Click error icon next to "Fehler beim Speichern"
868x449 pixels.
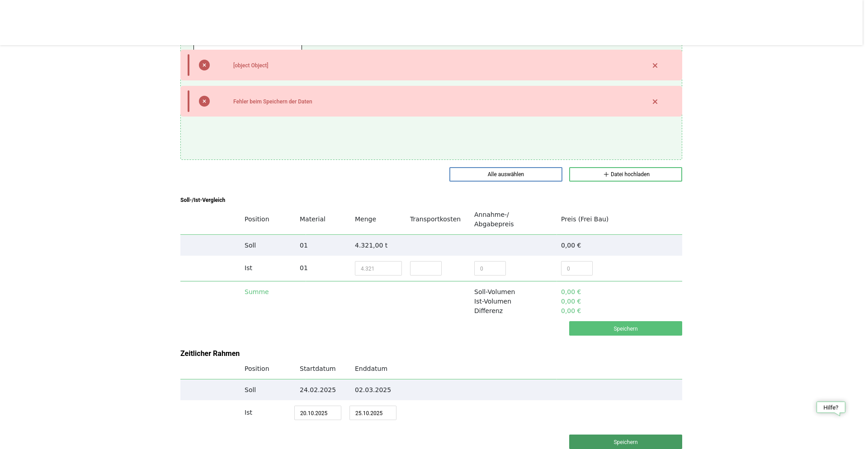tap(204, 101)
